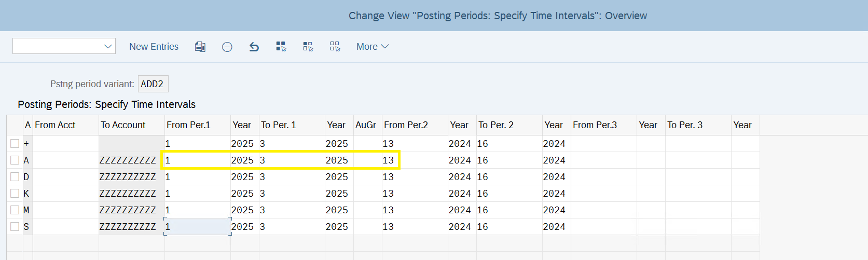The height and width of the screenshot is (260, 868).
Task: Click the From Per.3 cell in row M
Action: (x=604, y=210)
